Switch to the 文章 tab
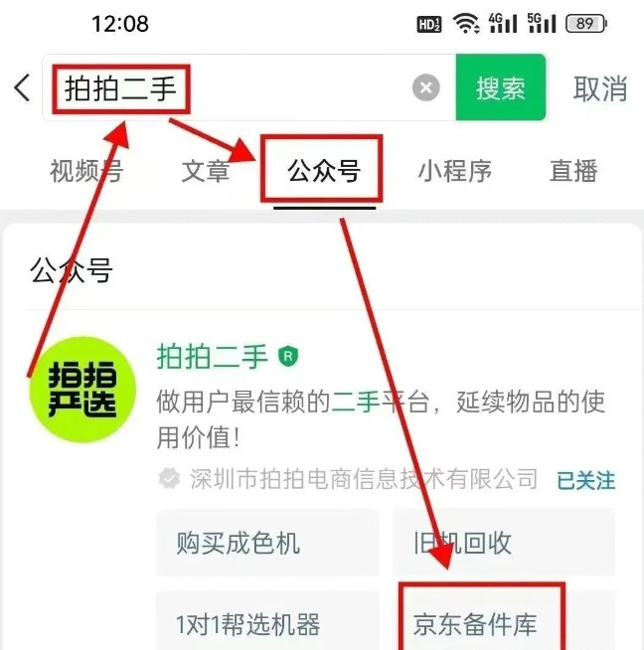644x650 pixels. tap(206, 170)
